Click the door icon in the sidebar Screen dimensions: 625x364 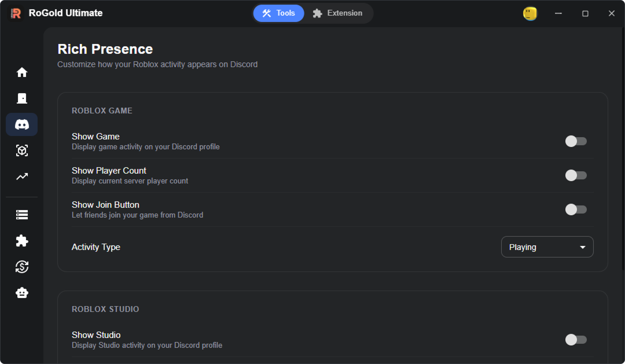(22, 98)
